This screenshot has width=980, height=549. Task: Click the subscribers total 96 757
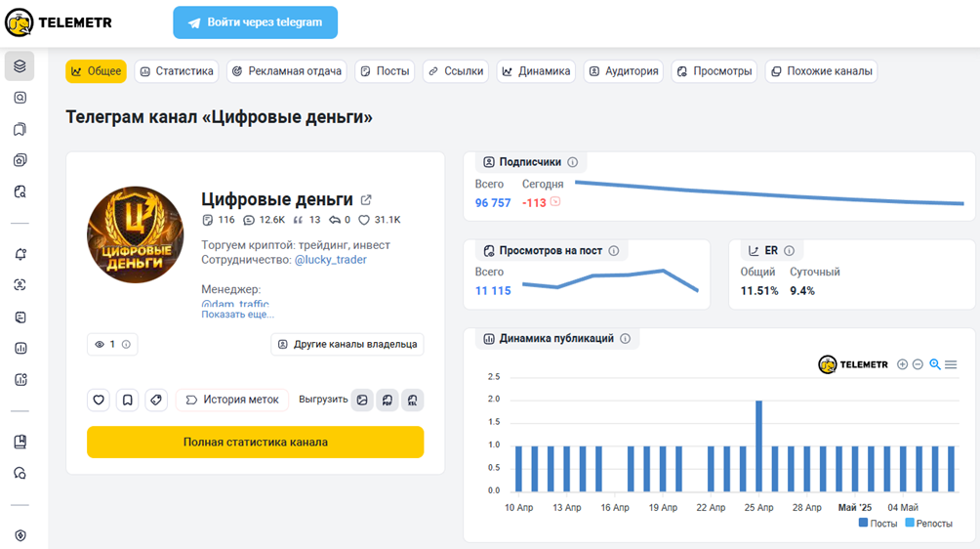pyautogui.click(x=493, y=202)
